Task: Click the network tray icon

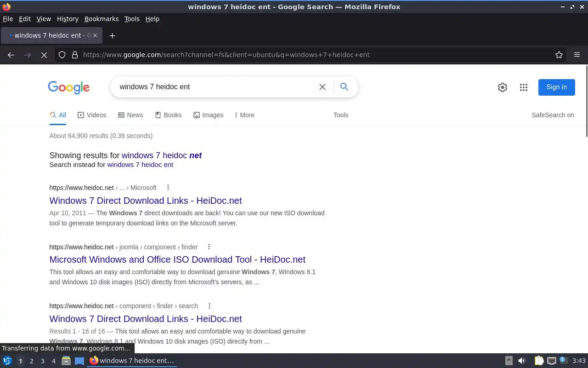Action: point(552,361)
